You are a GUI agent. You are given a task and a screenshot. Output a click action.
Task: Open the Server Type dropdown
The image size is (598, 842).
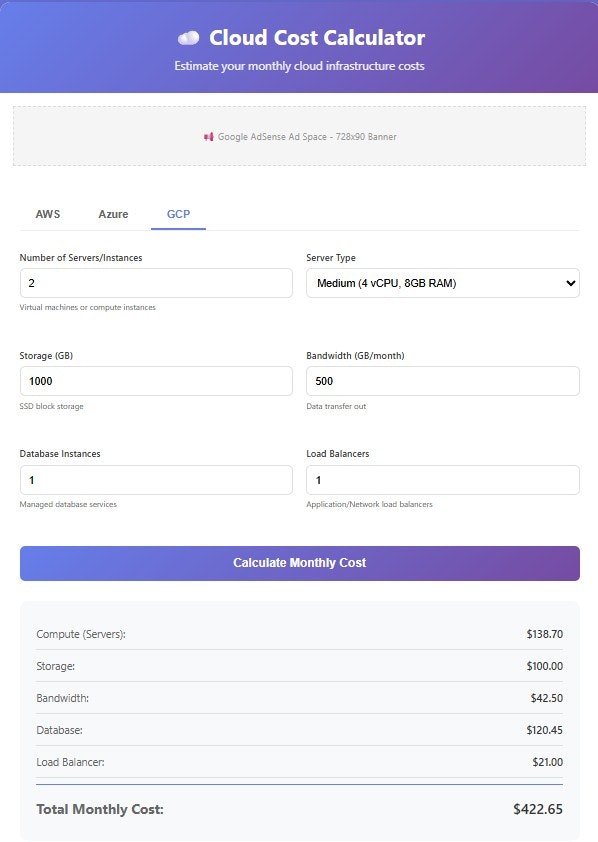[x=443, y=283]
